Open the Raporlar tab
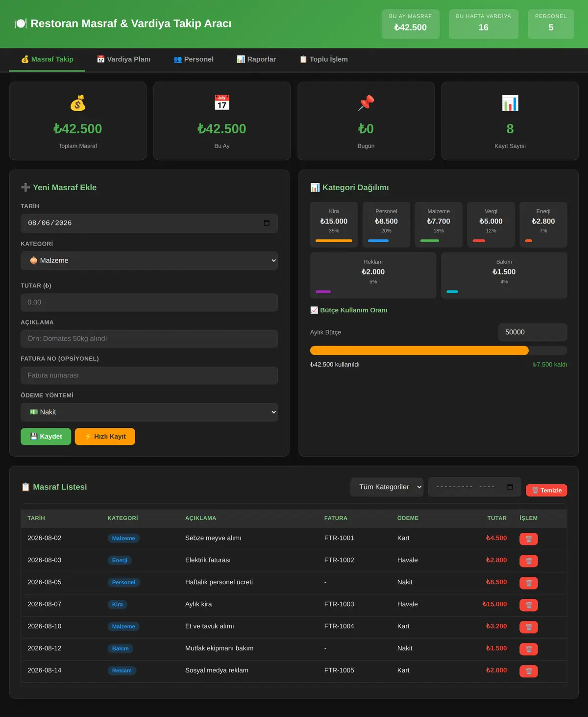Screen dimensions: 588x717 [x=256, y=59]
